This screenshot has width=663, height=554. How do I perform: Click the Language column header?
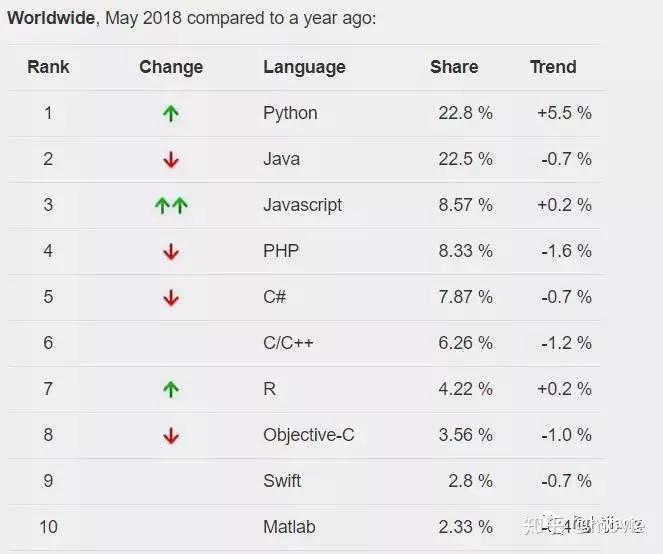304,67
